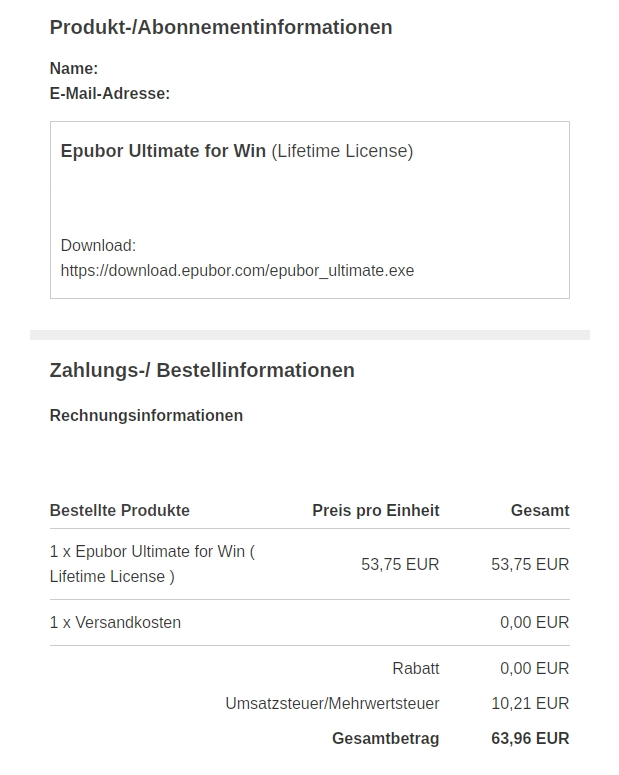Click the 1 x Versandkosten row label
619x775 pixels.
[x=115, y=622]
